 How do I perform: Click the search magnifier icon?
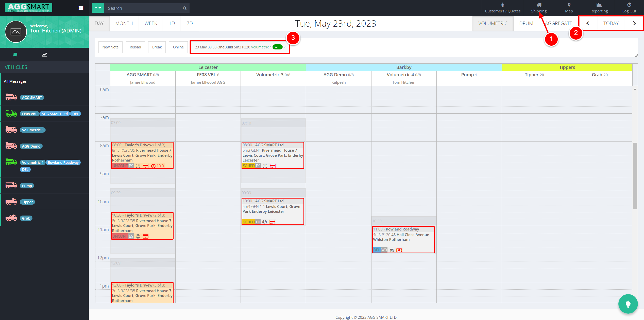(184, 8)
